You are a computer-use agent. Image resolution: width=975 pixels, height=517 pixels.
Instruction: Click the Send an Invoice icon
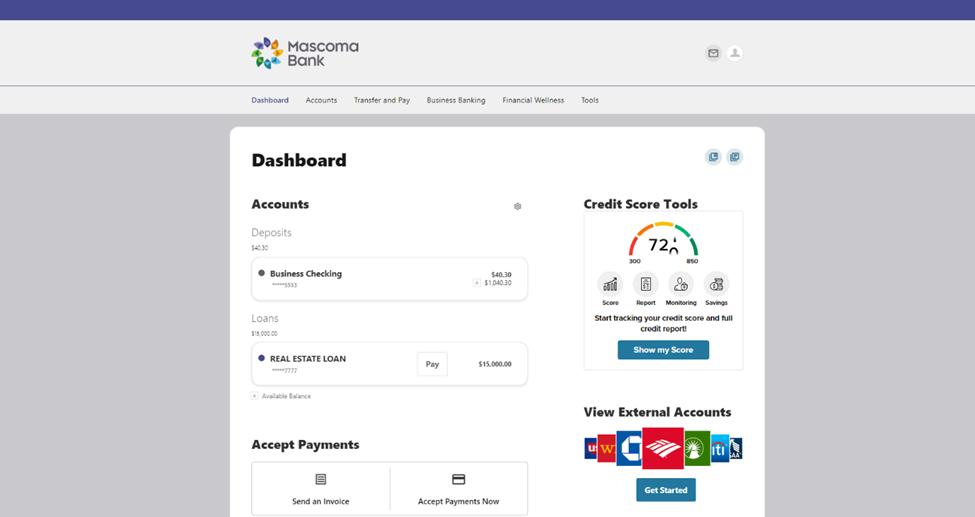coord(321,479)
